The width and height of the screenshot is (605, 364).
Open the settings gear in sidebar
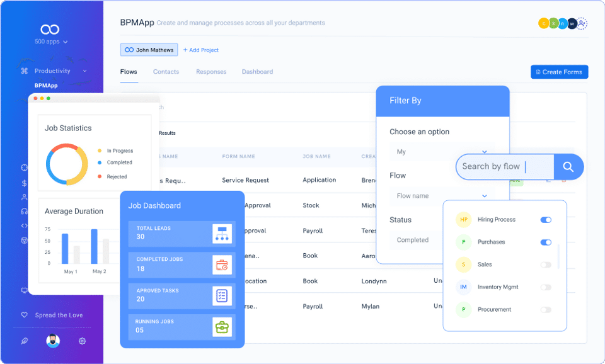pyautogui.click(x=82, y=341)
